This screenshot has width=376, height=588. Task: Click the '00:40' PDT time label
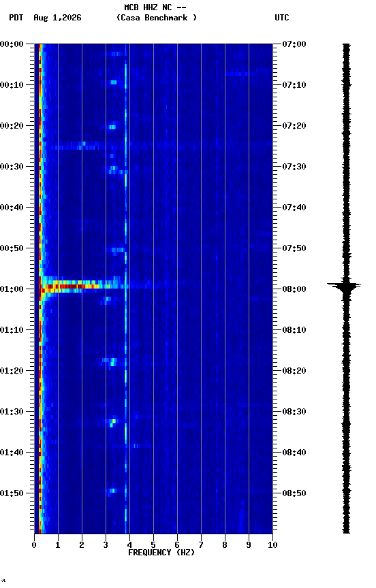click(x=12, y=208)
